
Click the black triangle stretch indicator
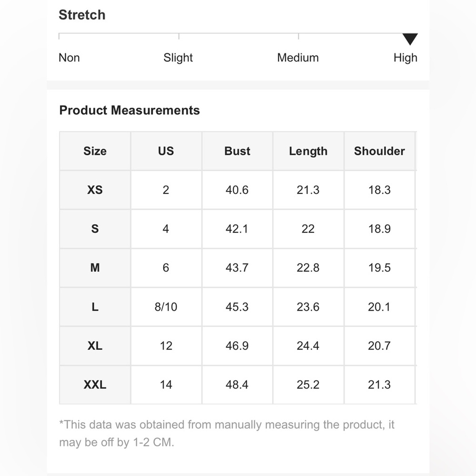[410, 39]
